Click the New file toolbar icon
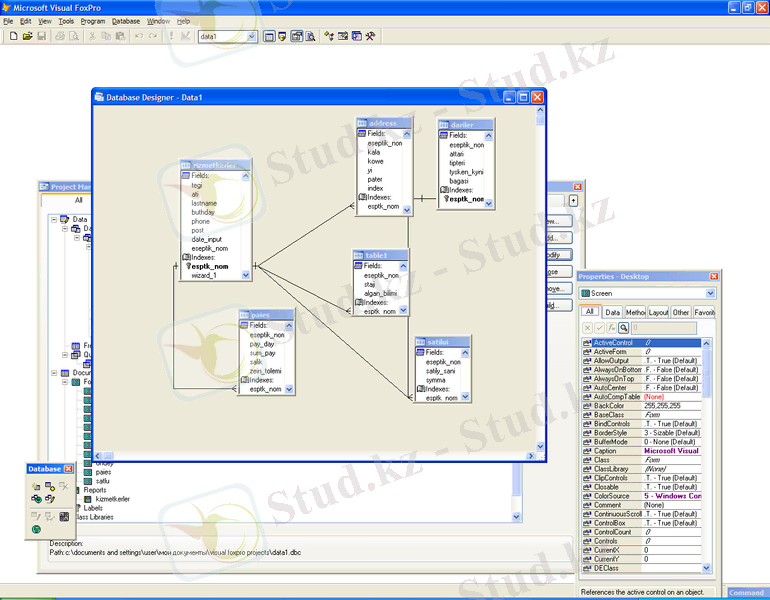This screenshot has height=600, width=770. click(x=12, y=37)
